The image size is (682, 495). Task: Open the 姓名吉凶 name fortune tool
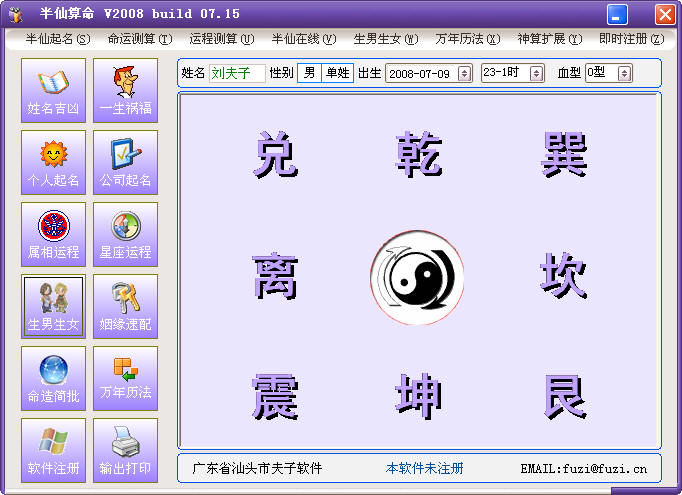point(53,90)
